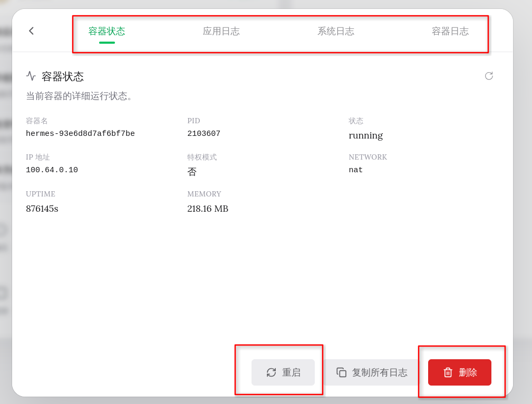
Task: Refresh container status with circular arrow icon
Action: pos(489,76)
